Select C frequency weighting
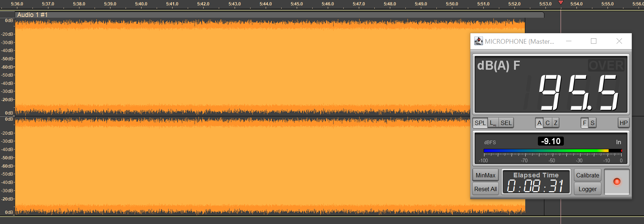Screen dimensions: 644x224 [x=548, y=123]
